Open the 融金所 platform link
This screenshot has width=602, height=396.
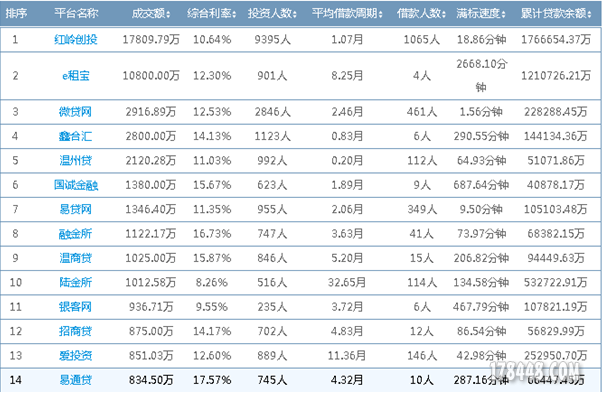[x=75, y=234]
